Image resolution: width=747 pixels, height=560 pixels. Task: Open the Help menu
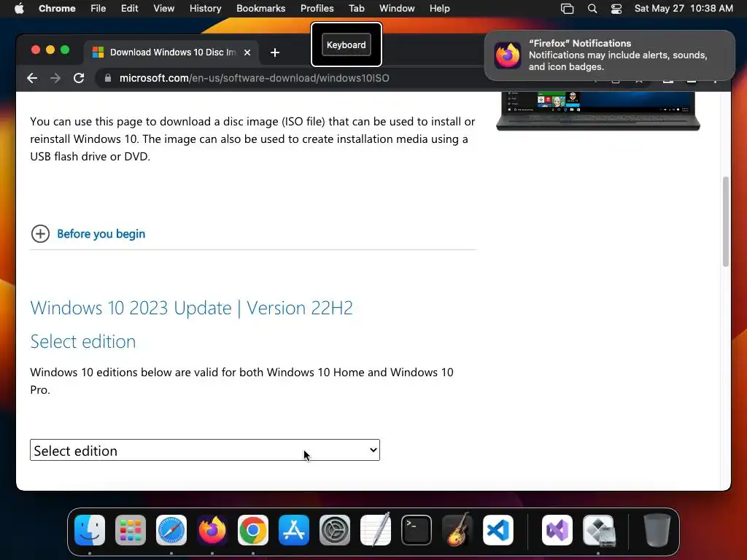439,9
